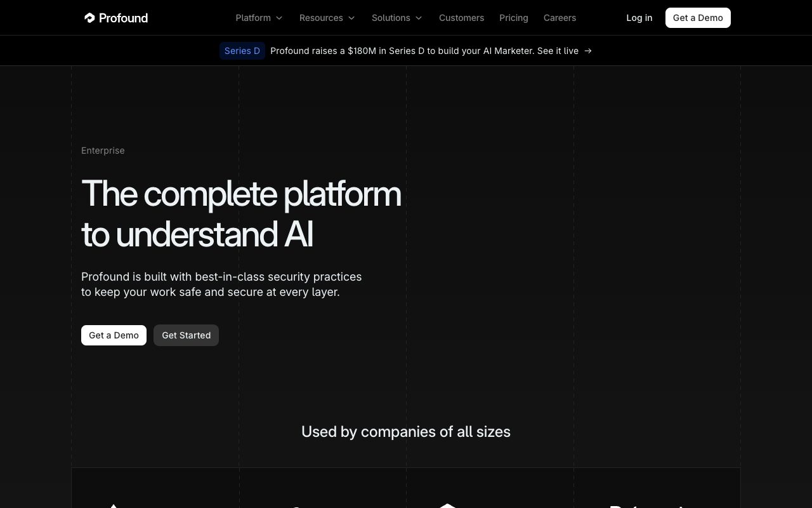The width and height of the screenshot is (812, 508).
Task: Expand the Resources menu
Action: pos(327,18)
